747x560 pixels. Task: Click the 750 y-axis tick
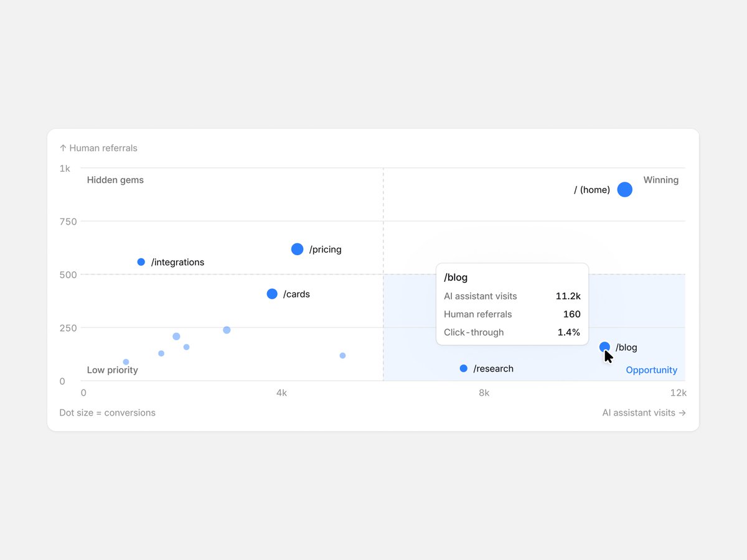(68, 222)
